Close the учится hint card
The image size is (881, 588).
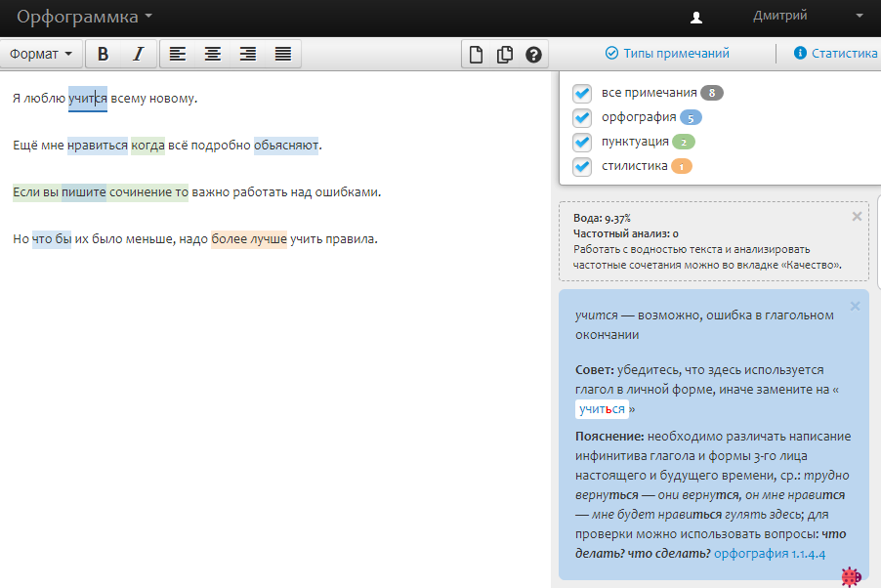(x=856, y=306)
